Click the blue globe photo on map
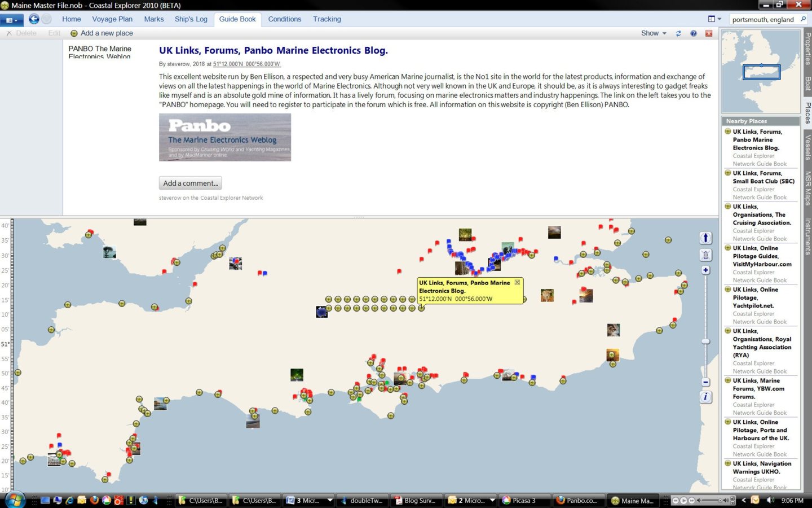 pos(322,312)
